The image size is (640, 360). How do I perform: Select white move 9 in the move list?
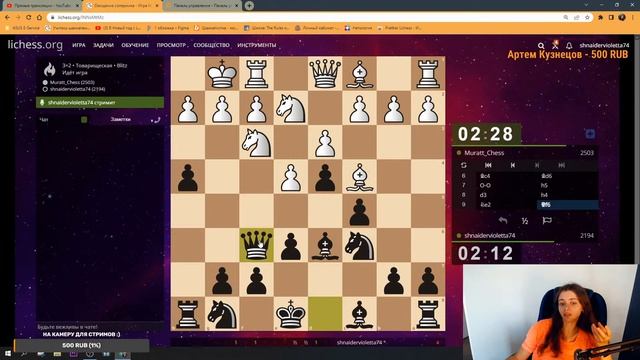click(x=507, y=205)
